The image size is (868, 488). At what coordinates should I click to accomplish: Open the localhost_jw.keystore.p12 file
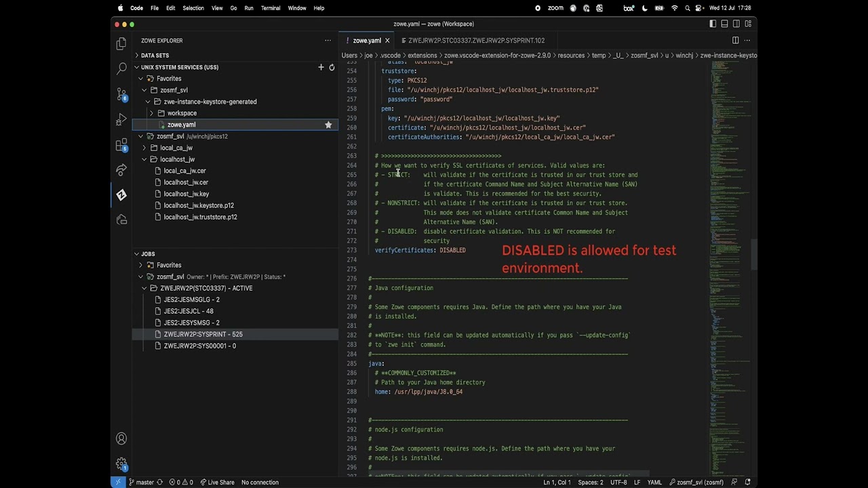click(199, 205)
